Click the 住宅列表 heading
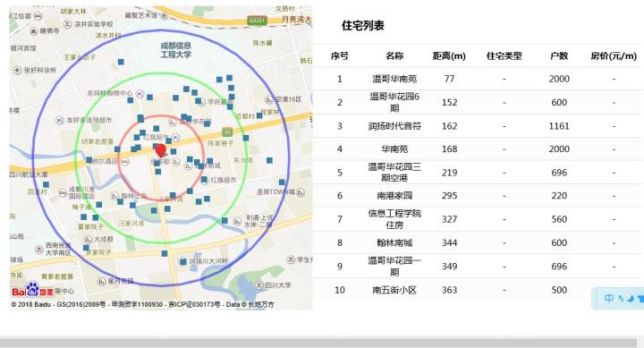Screen dimensions: 644x348 pos(362,25)
